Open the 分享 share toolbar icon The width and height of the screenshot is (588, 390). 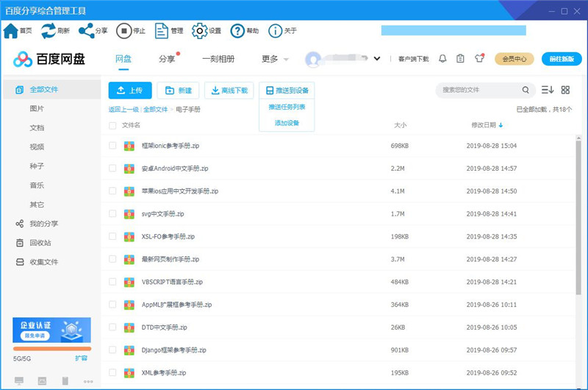[86, 31]
